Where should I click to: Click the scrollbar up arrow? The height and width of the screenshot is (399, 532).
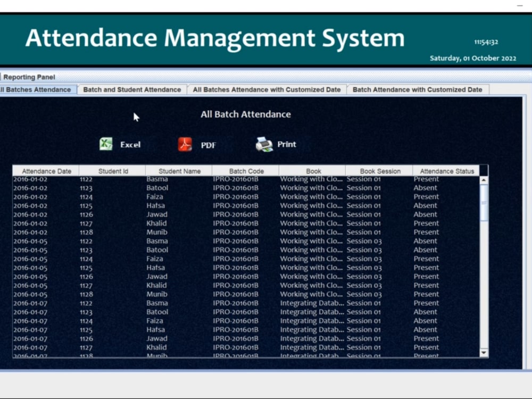pyautogui.click(x=483, y=179)
